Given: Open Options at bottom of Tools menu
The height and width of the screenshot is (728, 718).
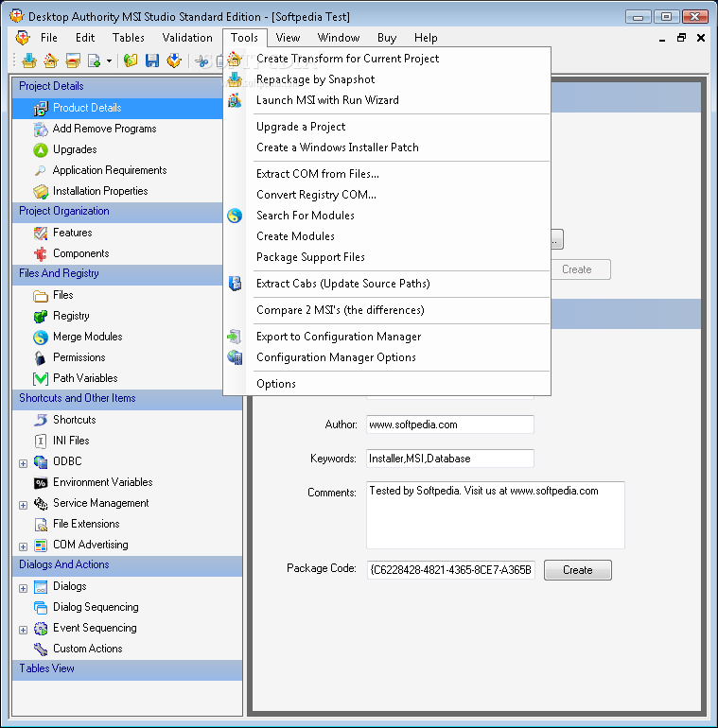Looking at the screenshot, I should tap(387, 384).
